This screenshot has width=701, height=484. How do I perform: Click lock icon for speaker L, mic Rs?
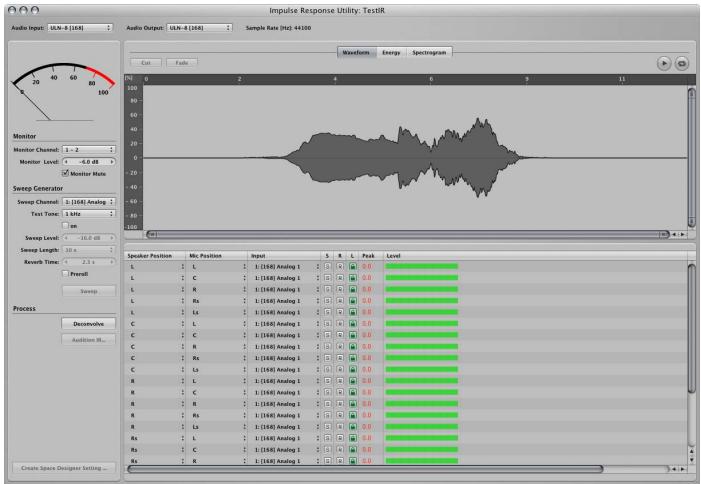pos(352,301)
